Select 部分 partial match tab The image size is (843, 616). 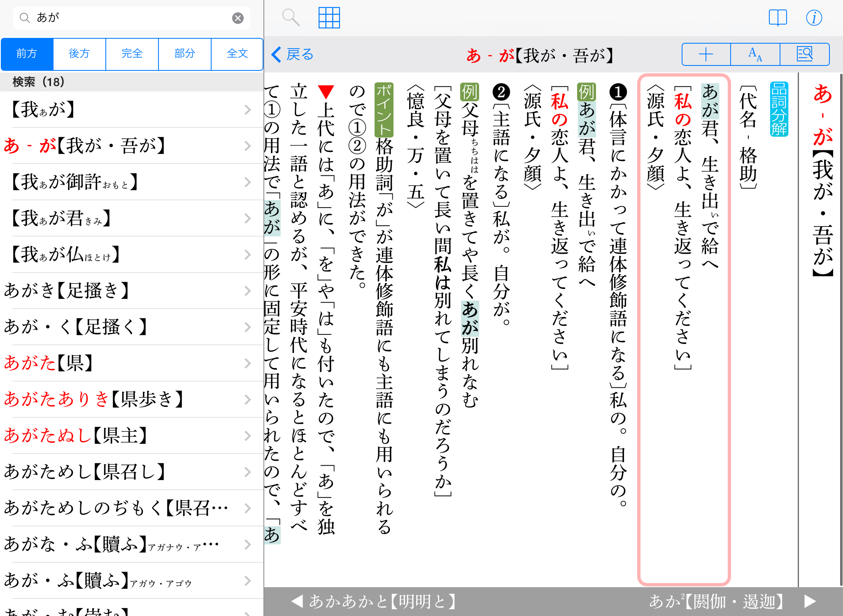pyautogui.click(x=184, y=54)
